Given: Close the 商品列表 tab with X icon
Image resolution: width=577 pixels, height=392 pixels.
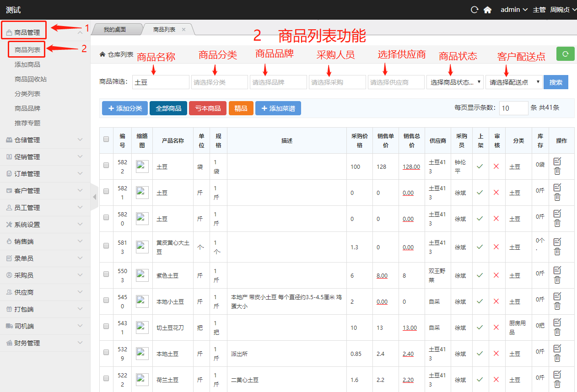Looking at the screenshot, I should pyautogui.click(x=184, y=29).
